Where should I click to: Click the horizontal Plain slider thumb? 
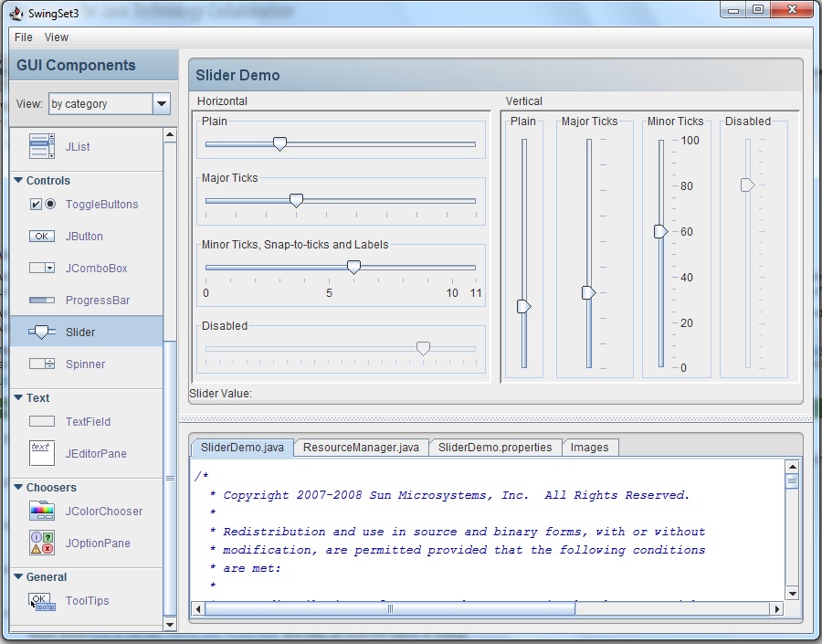(x=280, y=144)
